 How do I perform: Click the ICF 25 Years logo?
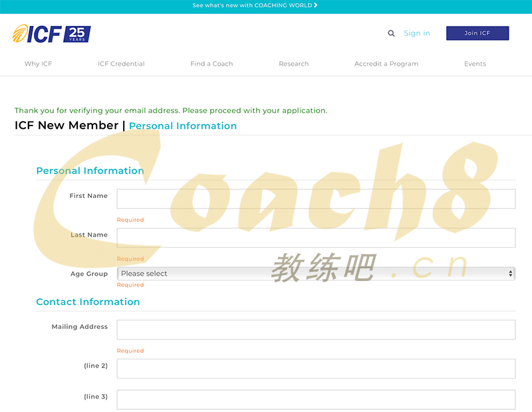click(51, 34)
